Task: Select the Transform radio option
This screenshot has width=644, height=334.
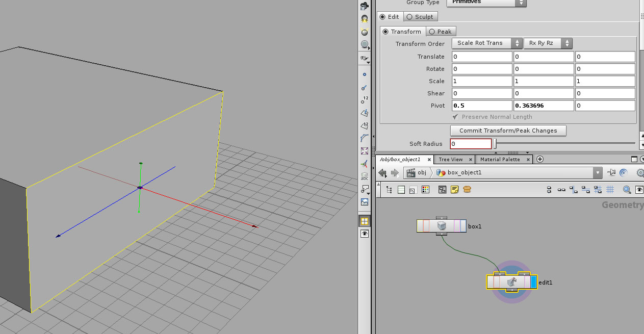Action: point(403,32)
